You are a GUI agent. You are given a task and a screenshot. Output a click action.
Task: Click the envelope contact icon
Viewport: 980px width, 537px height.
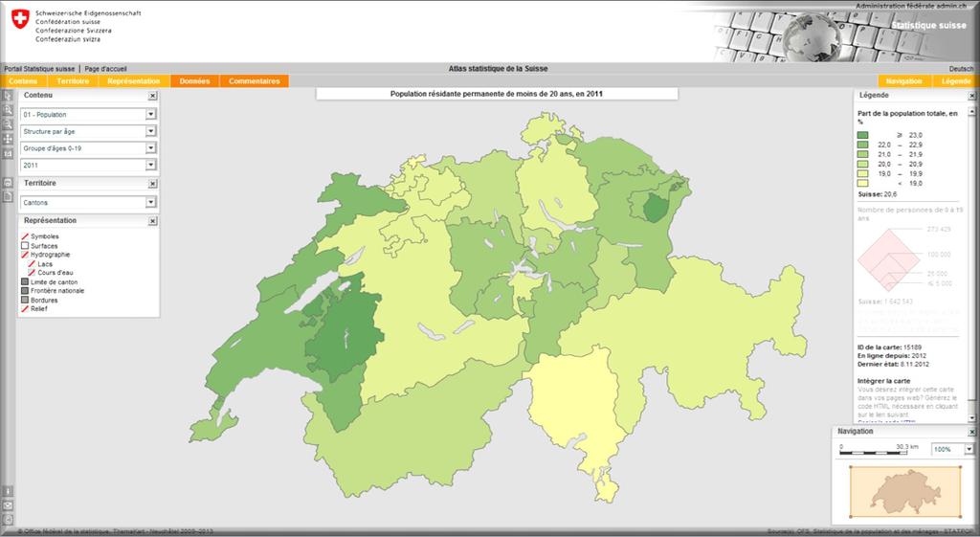8,505
